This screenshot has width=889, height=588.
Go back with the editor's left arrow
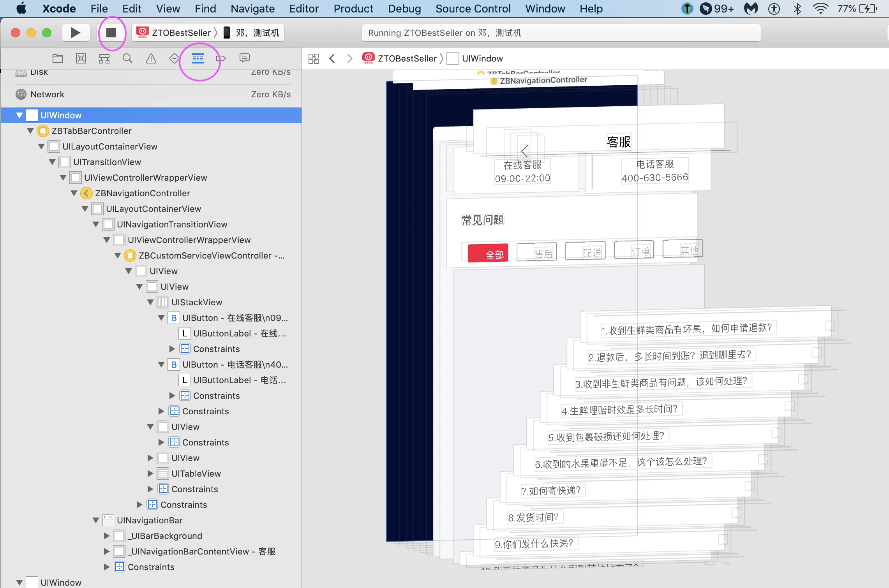pyautogui.click(x=332, y=58)
